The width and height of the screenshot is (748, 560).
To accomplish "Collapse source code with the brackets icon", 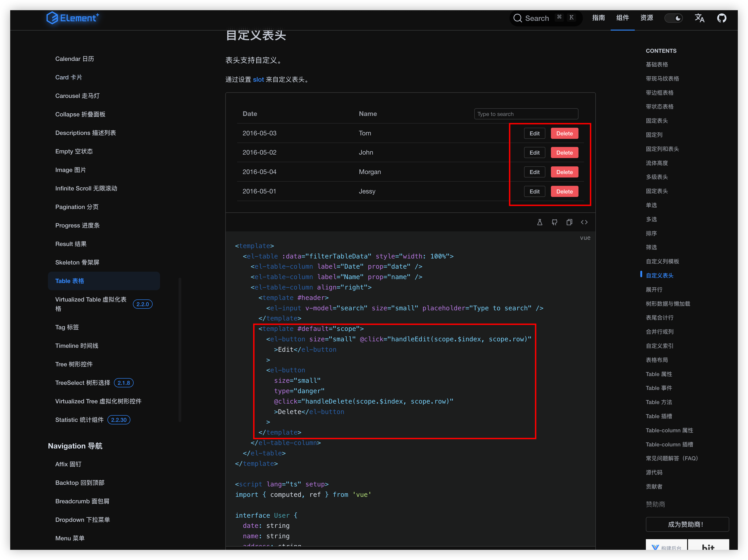I will pyautogui.click(x=584, y=222).
